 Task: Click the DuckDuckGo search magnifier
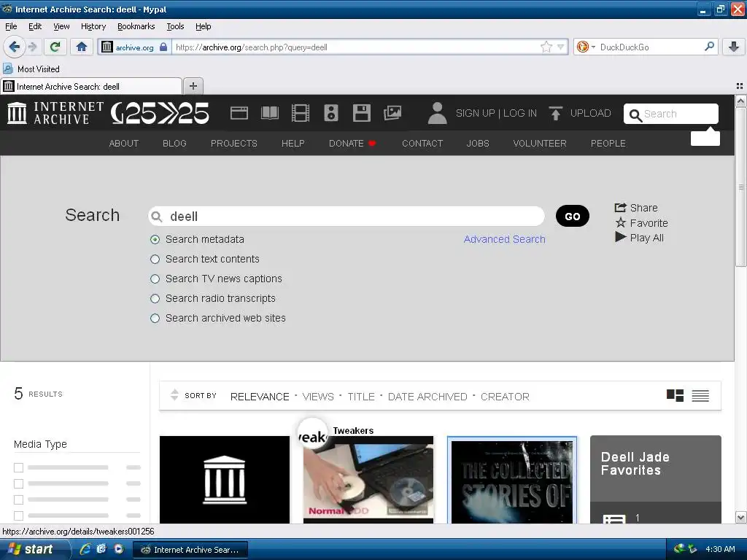pyautogui.click(x=709, y=47)
